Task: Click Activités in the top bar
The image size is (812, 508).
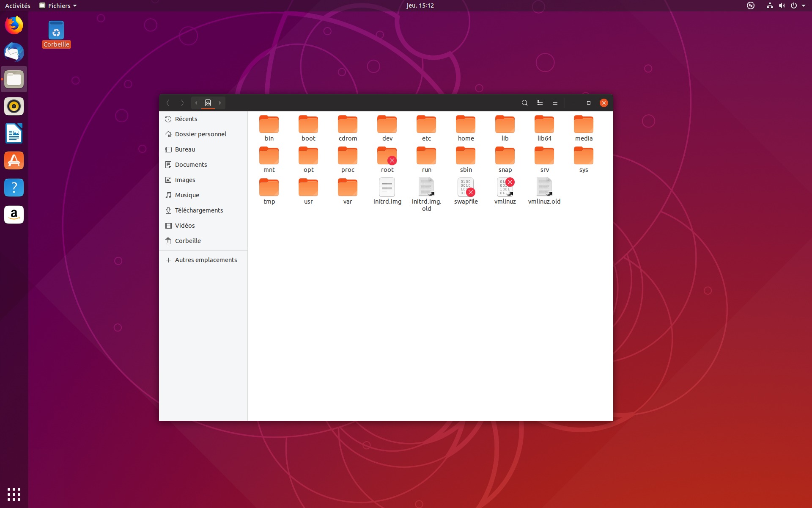Action: click(17, 6)
